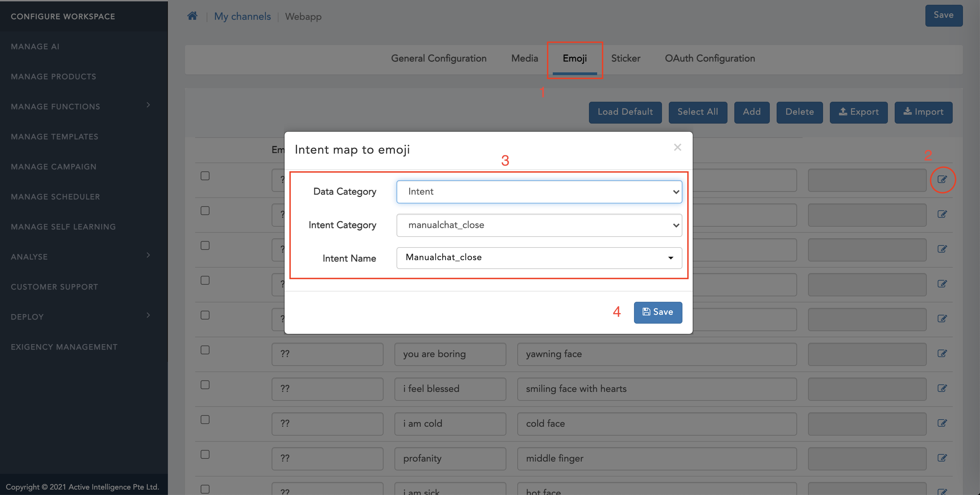Edit the 'you are boring' emoji mapping

point(942,353)
